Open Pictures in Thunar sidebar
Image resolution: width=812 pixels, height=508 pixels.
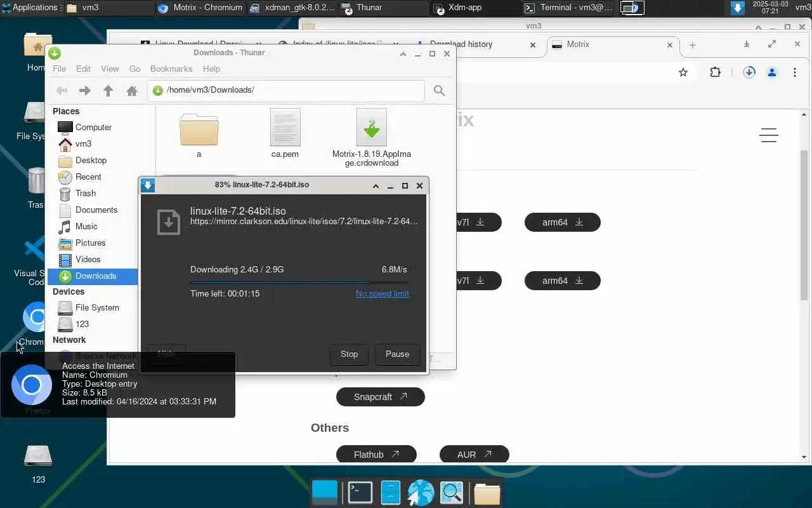point(90,243)
